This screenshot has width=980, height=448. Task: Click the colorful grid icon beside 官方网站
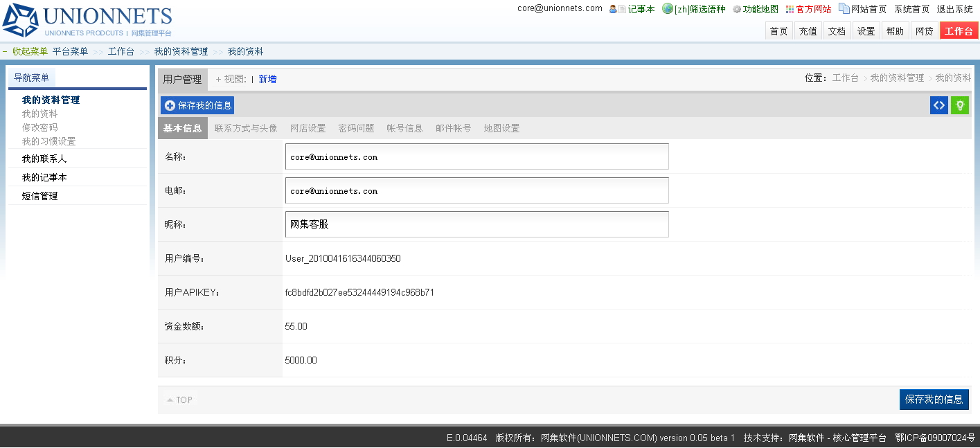(x=790, y=10)
